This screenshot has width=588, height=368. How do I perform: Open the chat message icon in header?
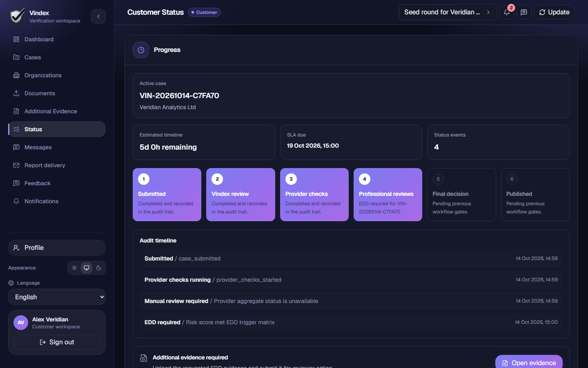click(524, 12)
